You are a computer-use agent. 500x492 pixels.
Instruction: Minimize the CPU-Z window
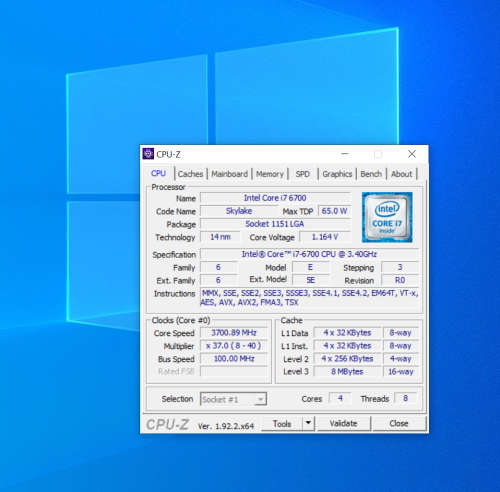[x=345, y=154]
